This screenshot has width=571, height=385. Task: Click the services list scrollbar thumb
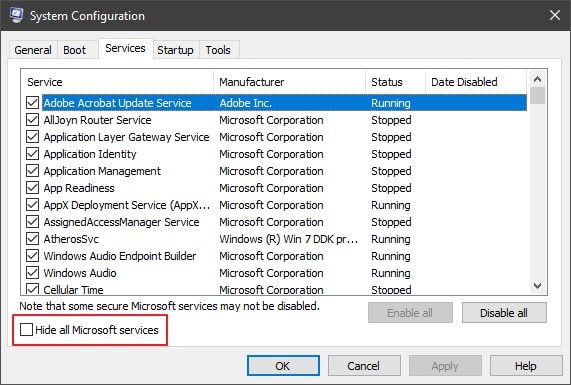pos(537,95)
